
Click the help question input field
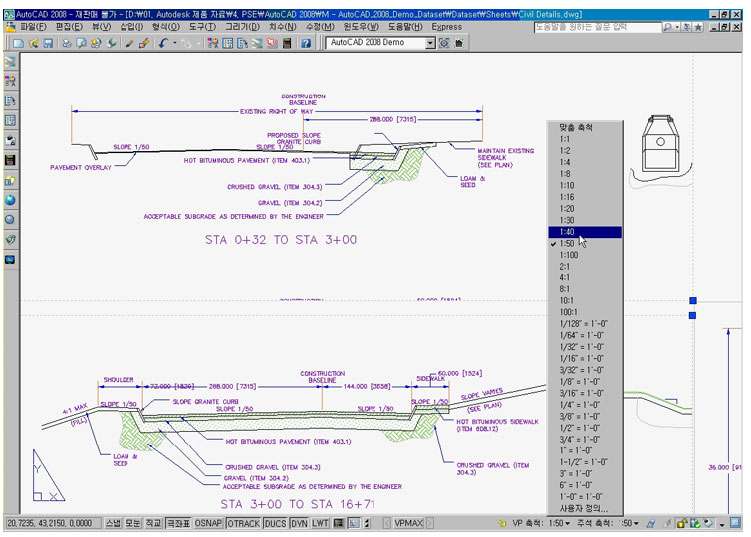click(596, 27)
